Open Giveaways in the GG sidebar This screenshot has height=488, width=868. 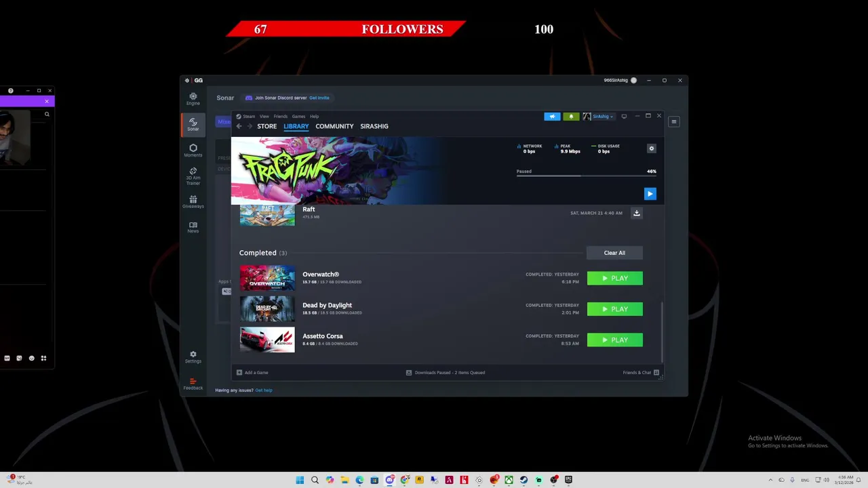coord(193,201)
